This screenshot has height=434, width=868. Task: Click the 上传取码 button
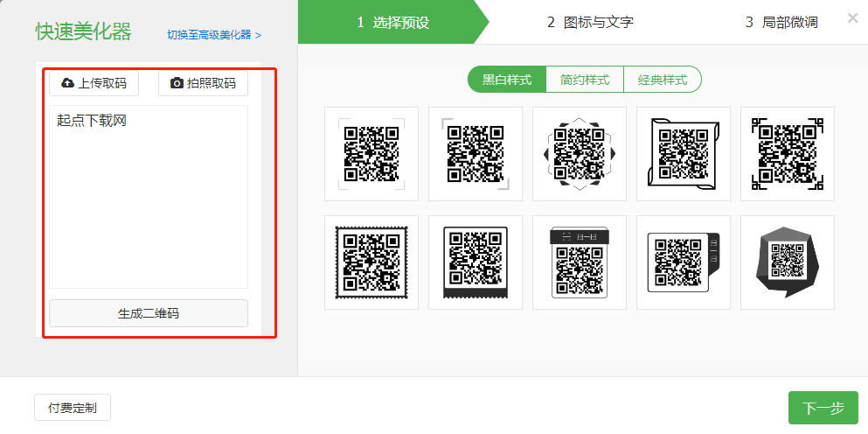pos(94,83)
